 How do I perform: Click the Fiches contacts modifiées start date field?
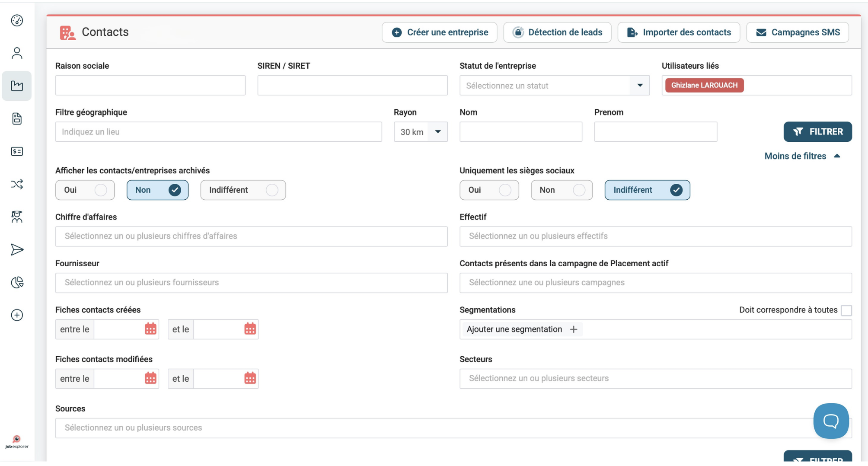[x=119, y=379]
